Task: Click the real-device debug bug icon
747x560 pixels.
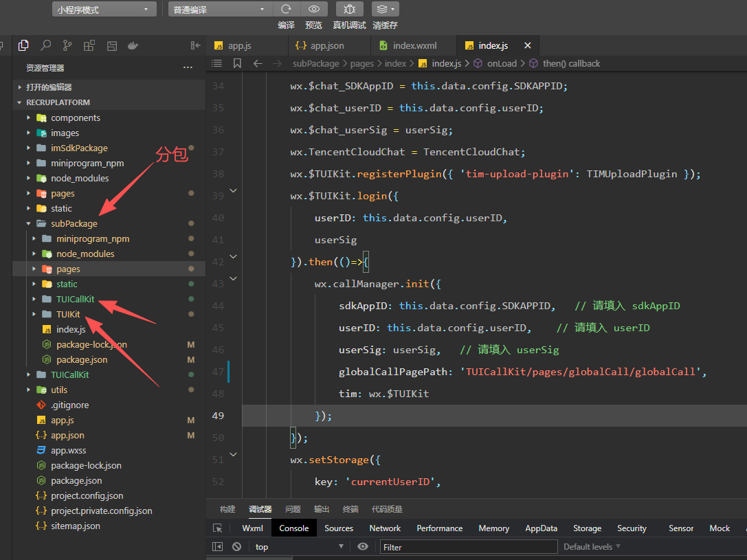Action: point(350,9)
